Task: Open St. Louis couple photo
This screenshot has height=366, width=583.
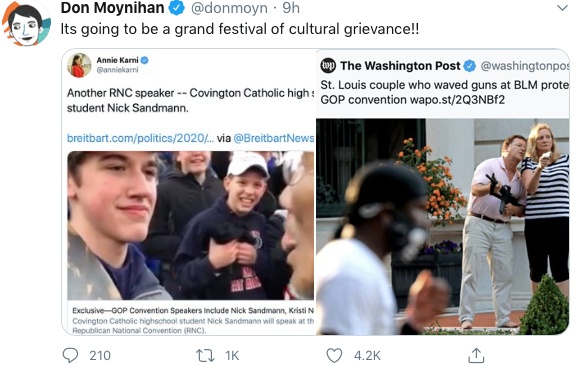Action: 442,227
